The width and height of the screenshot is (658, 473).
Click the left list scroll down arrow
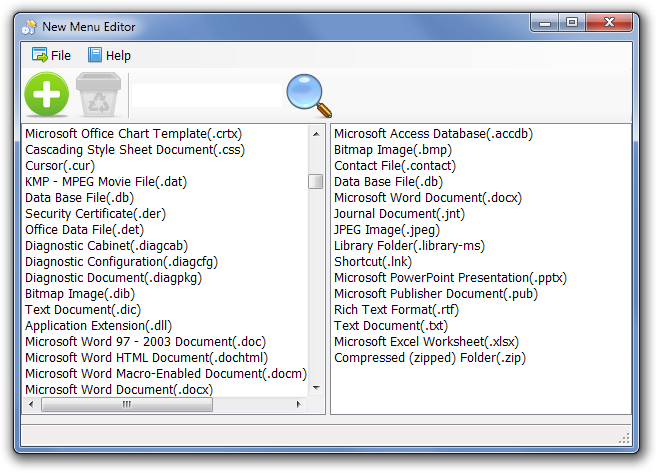tap(316, 388)
